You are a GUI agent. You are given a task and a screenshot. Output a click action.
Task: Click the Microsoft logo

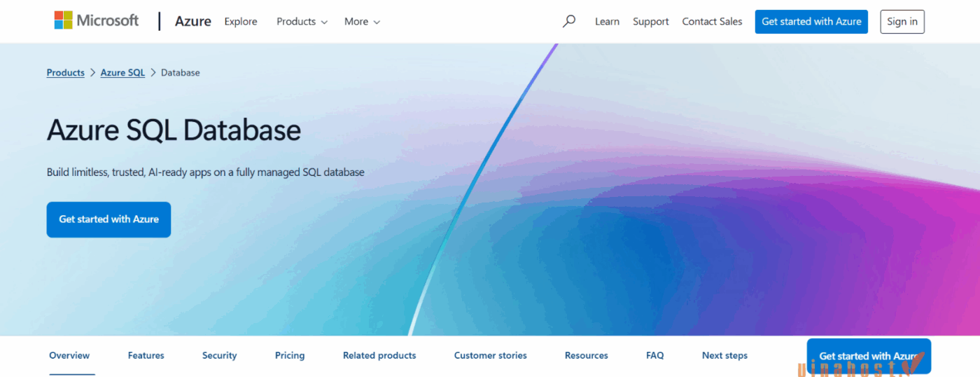click(x=97, y=21)
